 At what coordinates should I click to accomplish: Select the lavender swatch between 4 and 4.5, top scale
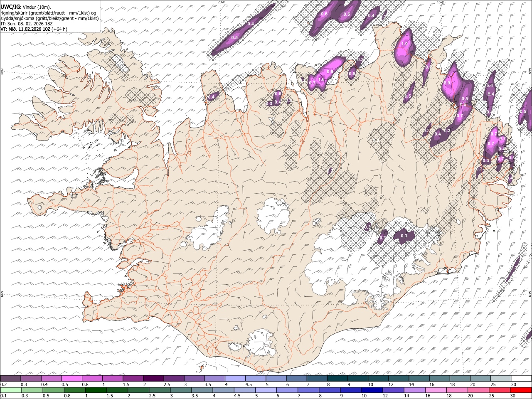tap(235, 378)
